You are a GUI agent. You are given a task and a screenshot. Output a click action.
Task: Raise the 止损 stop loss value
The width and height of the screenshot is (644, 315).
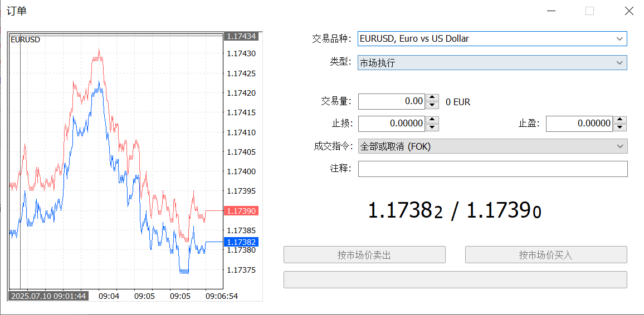tap(432, 120)
